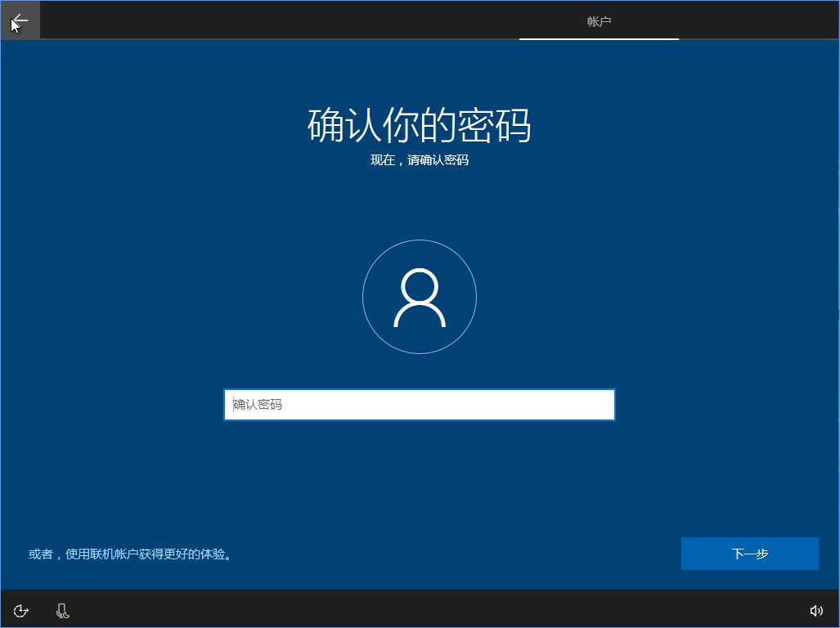
Task: Focus the confirm password text box
Action: pos(419,405)
